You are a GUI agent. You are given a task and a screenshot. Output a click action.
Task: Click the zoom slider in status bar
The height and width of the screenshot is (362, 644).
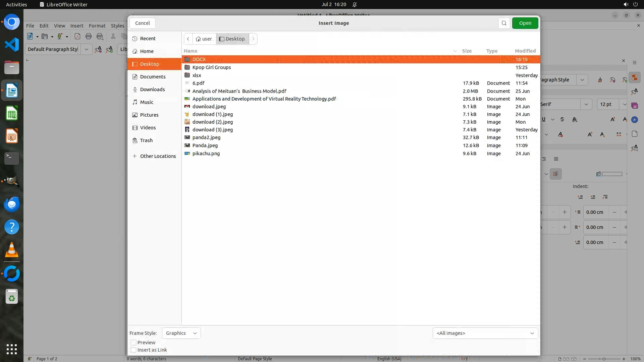pyautogui.click(x=604, y=359)
